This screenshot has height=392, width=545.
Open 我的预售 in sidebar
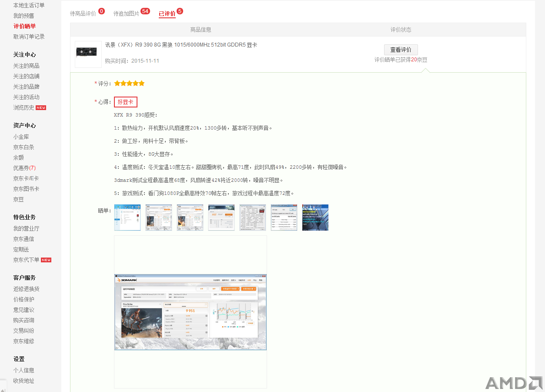coord(23,16)
